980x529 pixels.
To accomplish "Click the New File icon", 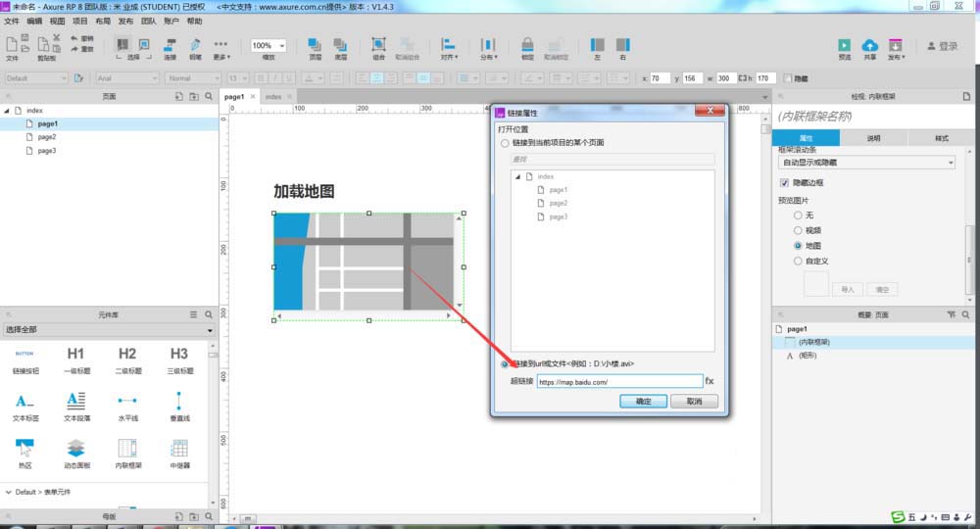I will 12,44.
